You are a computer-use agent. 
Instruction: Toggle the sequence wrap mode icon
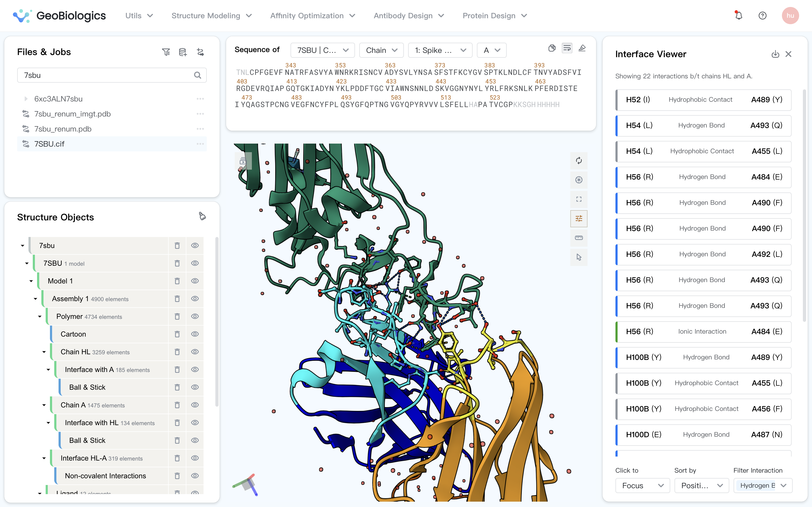coord(567,48)
